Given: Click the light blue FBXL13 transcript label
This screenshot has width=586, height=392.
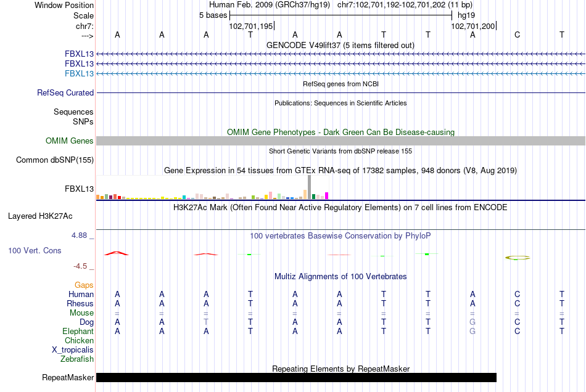Looking at the screenshot, I should pos(79,73).
